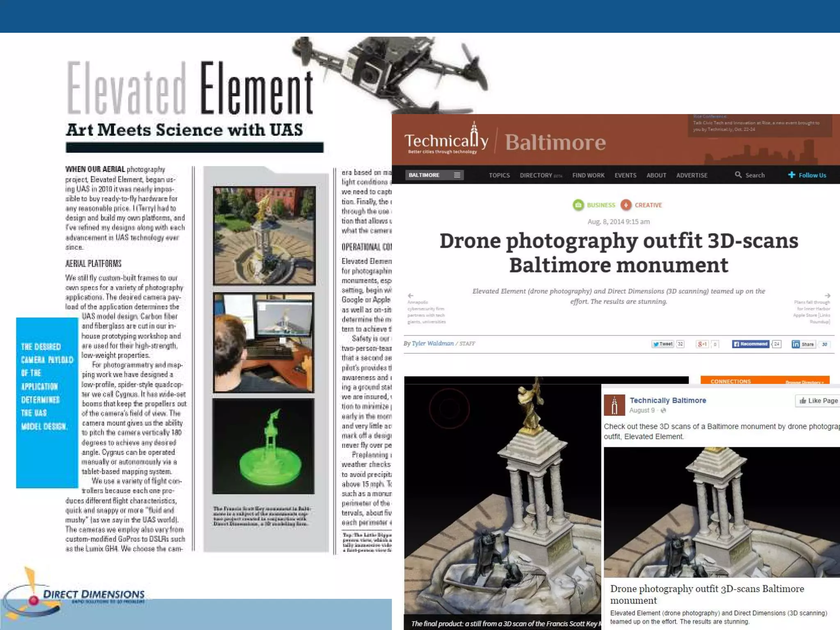The width and height of the screenshot is (840, 630).
Task: Click the orange Creative category icon
Action: point(625,205)
